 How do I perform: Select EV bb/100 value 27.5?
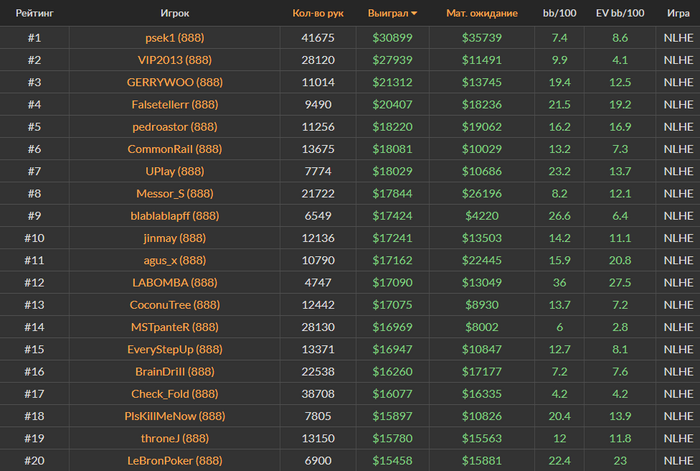(x=620, y=283)
